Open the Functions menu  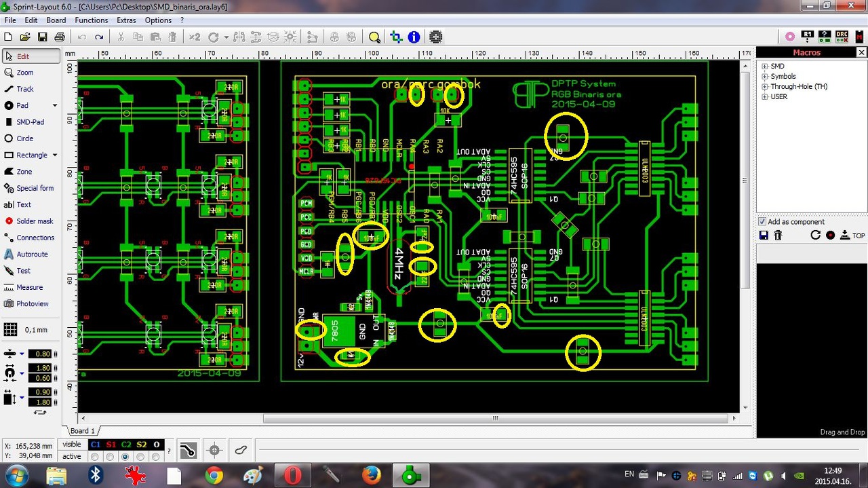point(92,20)
